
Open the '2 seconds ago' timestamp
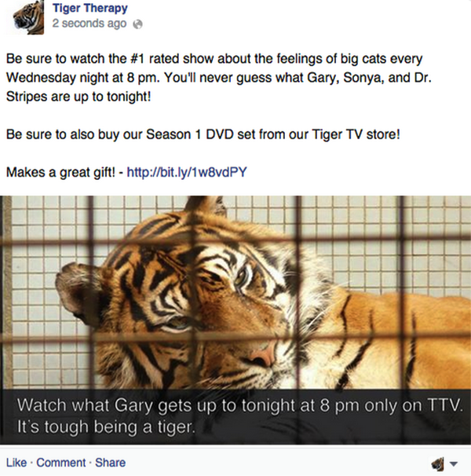pos(89,24)
